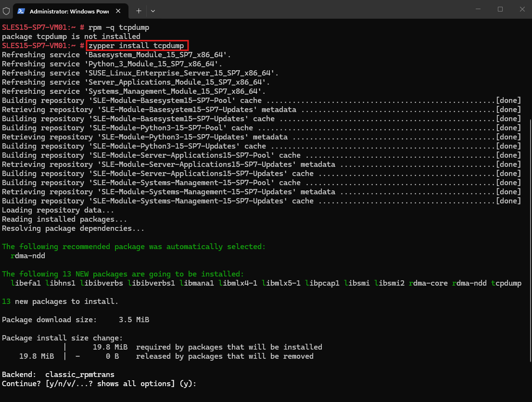
Task: Click the classic_rpmtrans backend text
Action: coord(80,375)
